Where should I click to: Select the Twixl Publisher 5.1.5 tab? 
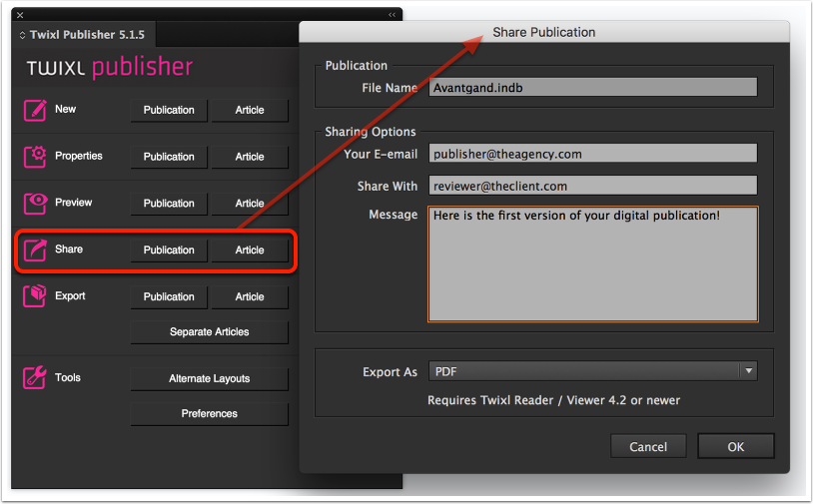tap(83, 35)
